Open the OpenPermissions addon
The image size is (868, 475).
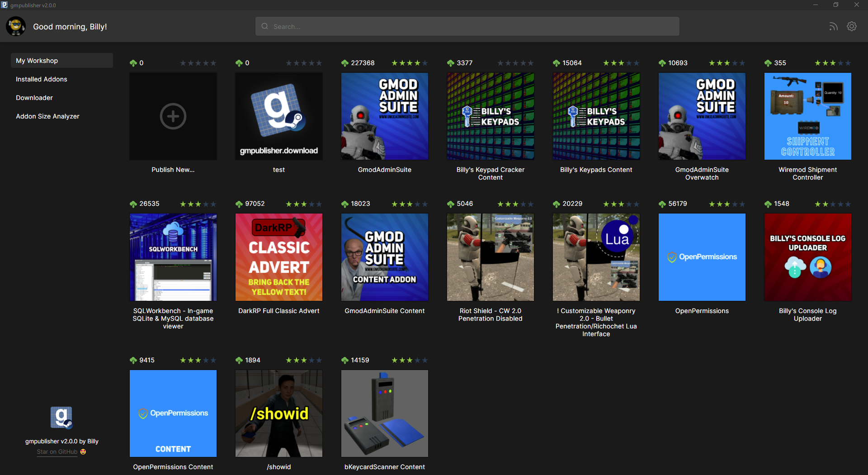click(702, 257)
